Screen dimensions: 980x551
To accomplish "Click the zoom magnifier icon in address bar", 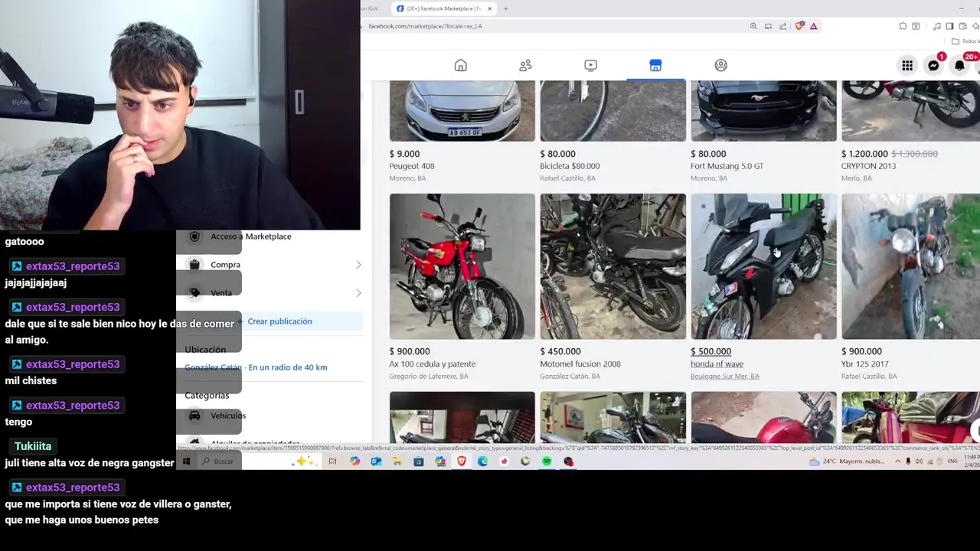I will (x=753, y=26).
